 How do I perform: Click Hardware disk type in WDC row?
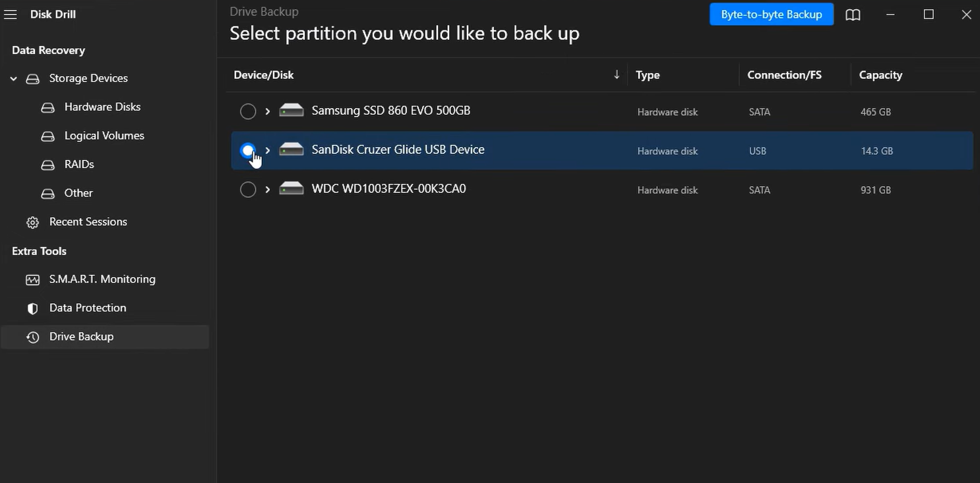667,190
